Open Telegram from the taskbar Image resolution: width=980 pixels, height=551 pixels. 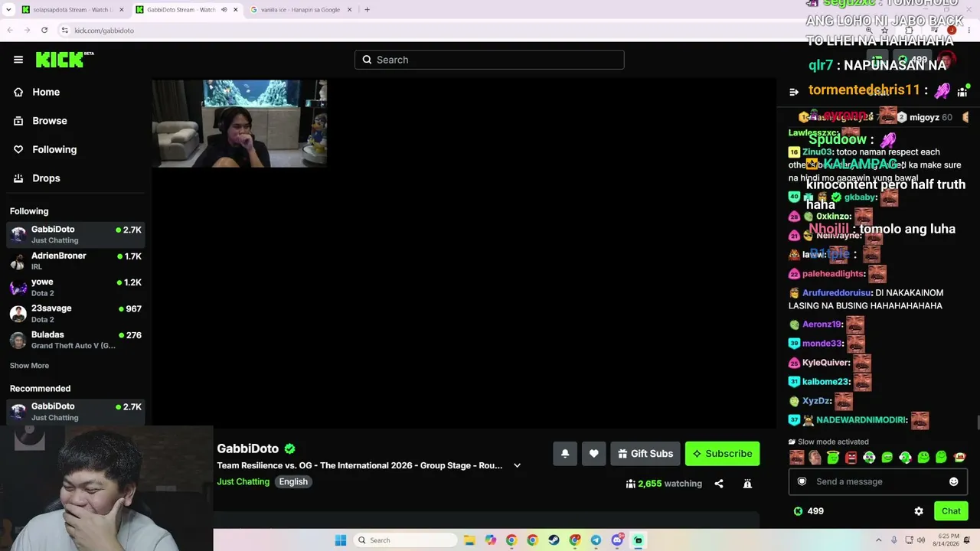click(x=596, y=540)
